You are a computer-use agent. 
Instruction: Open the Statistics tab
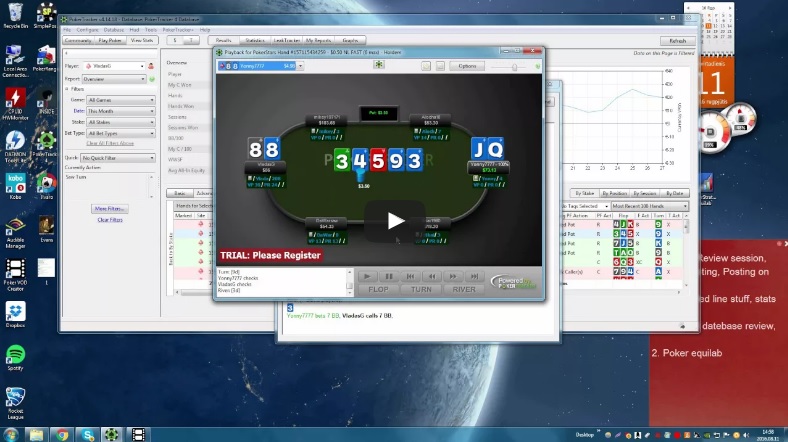[255, 40]
